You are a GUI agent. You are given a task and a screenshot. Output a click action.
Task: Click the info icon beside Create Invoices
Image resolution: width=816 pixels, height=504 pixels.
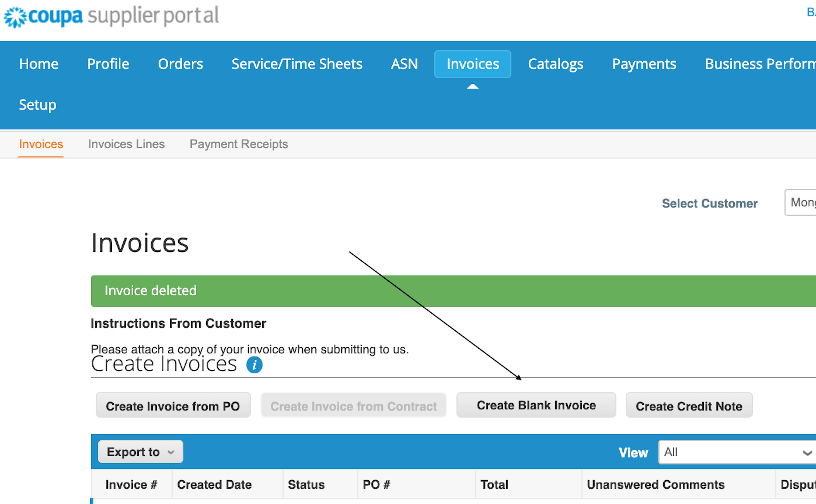[x=254, y=365]
